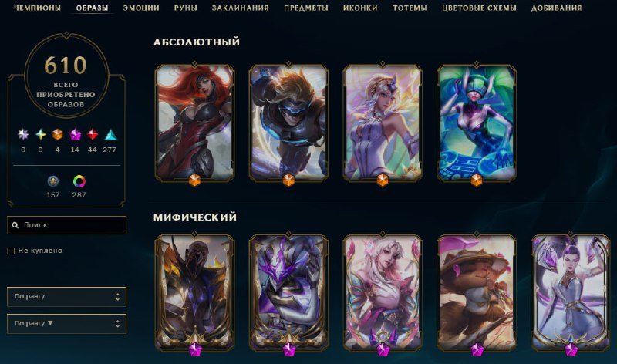Focus the Поиск search field
Screen dimensions: 617x364
66,225
